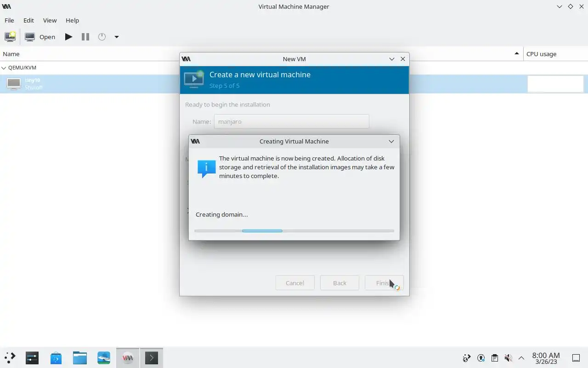
Task: Click the new virtual machine toolbar icon
Action: point(10,37)
